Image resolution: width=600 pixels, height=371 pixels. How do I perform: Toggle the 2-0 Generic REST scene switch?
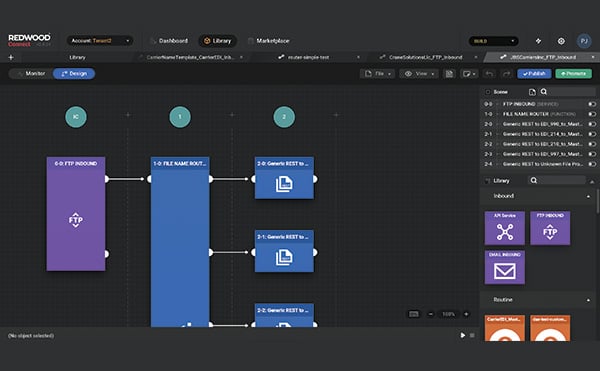[592, 124]
